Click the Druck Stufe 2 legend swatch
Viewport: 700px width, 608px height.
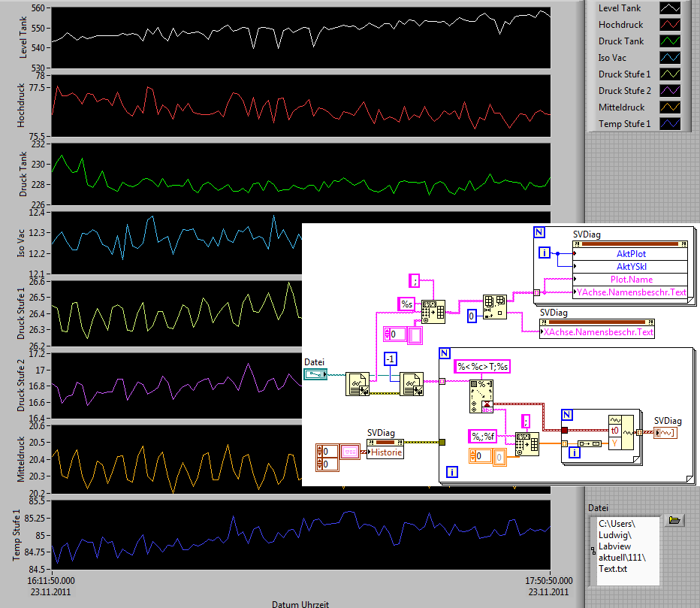pos(670,91)
